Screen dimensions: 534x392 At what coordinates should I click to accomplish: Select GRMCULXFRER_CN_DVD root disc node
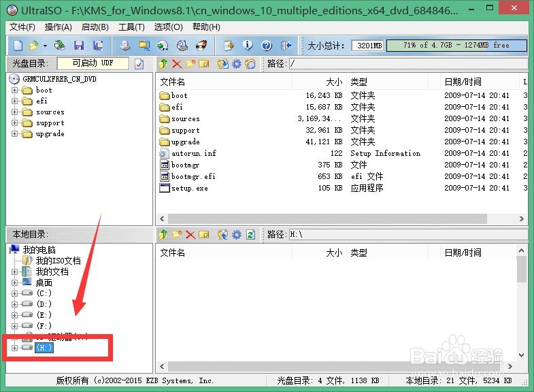(x=59, y=79)
